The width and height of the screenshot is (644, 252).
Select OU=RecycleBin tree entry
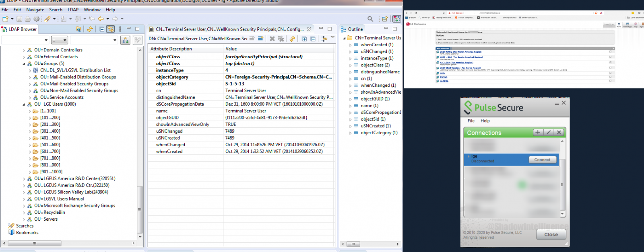50,212
